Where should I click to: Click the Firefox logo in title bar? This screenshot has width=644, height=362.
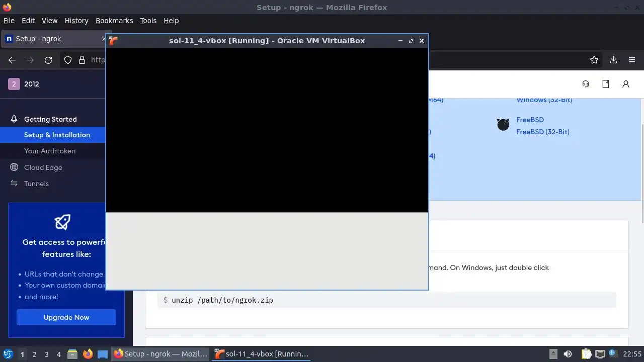click(x=7, y=7)
